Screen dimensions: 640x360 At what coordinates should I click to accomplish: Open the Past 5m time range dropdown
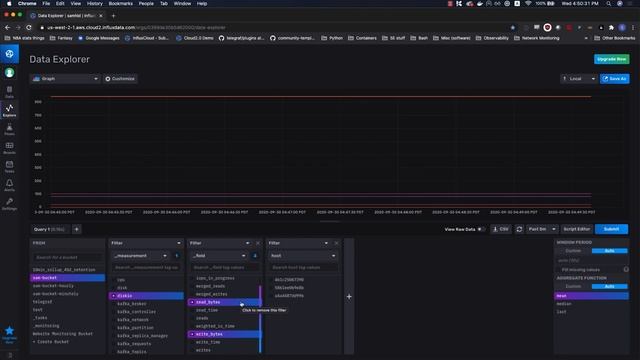click(x=542, y=229)
